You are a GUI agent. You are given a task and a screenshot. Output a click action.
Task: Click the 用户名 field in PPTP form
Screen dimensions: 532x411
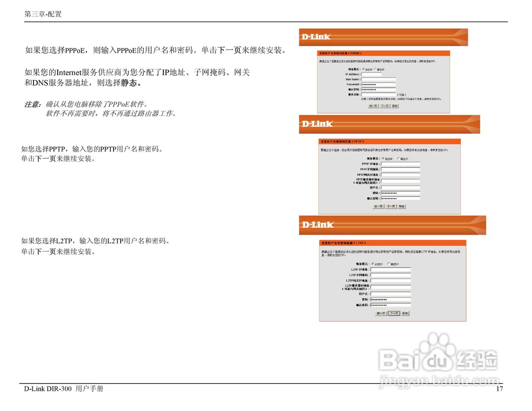(x=401, y=188)
